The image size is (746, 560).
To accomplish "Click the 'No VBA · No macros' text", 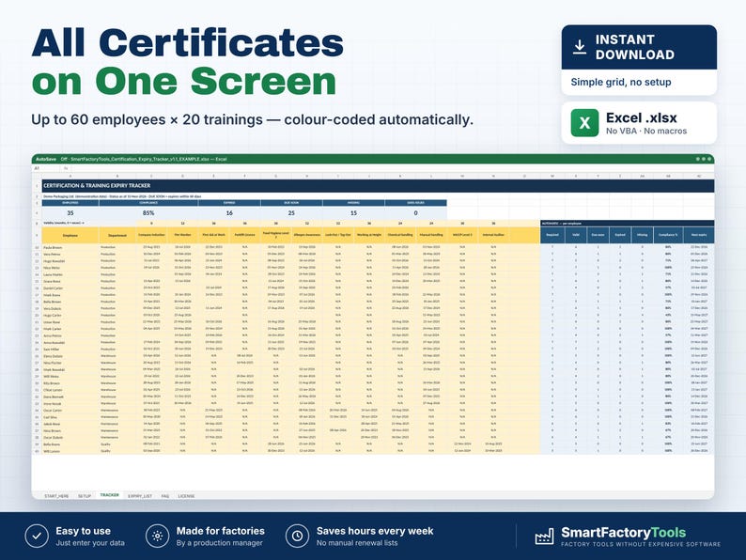I will pos(646,131).
